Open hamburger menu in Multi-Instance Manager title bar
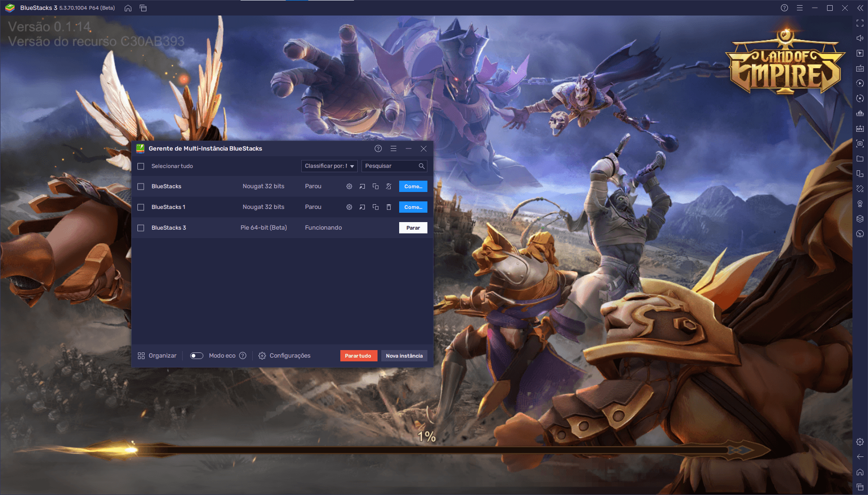 coord(394,149)
